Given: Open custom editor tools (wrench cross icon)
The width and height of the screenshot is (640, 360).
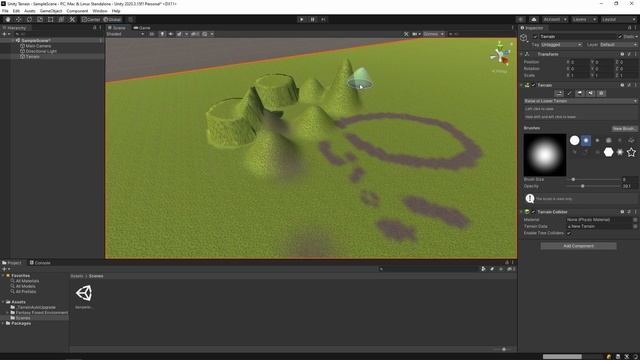Looking at the screenshot, I should pyautogui.click(x=72, y=19).
